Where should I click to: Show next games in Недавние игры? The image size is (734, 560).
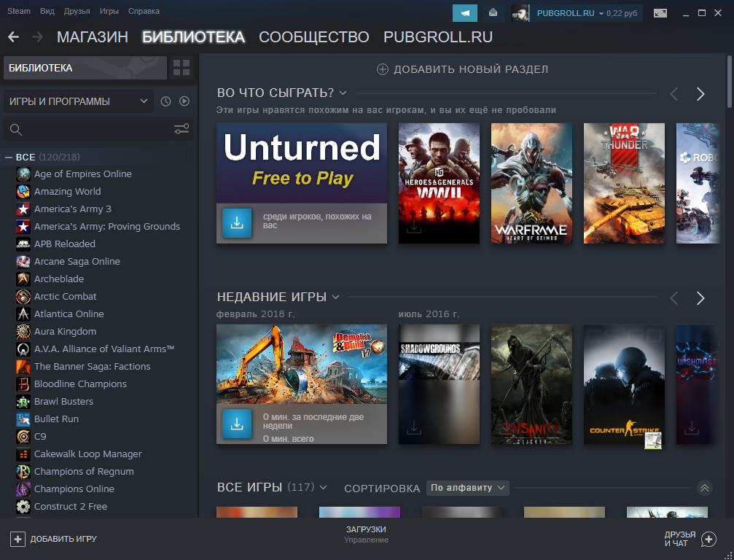click(700, 298)
